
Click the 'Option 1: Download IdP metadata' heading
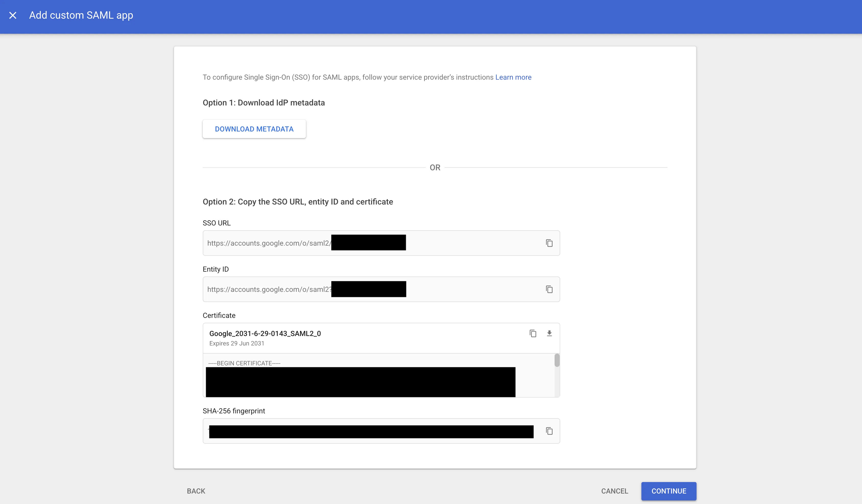click(x=264, y=103)
